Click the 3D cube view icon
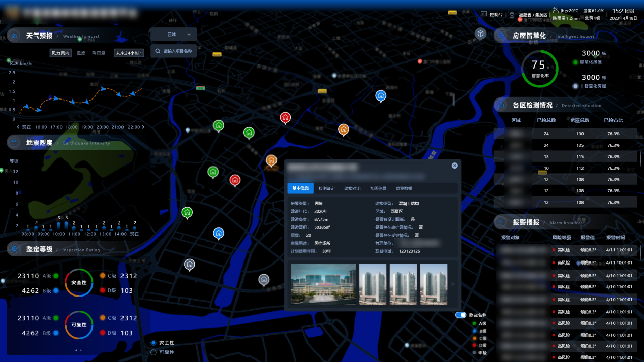 pos(480,34)
